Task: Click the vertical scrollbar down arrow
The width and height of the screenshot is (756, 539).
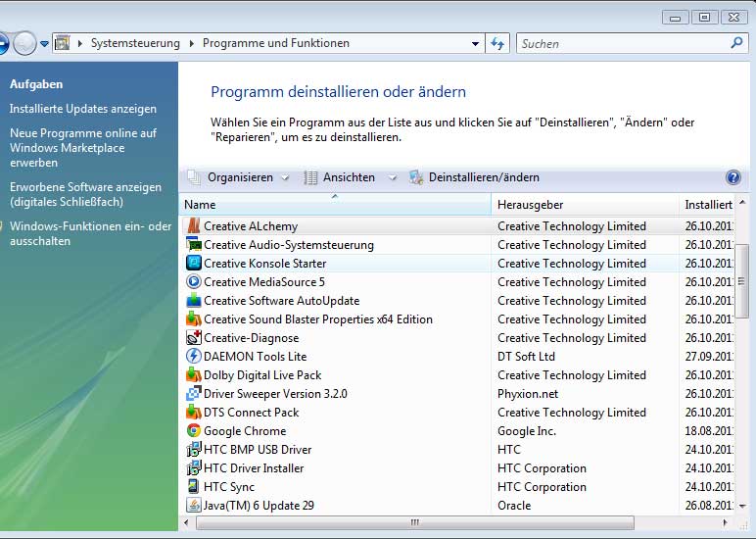Action: click(x=742, y=507)
